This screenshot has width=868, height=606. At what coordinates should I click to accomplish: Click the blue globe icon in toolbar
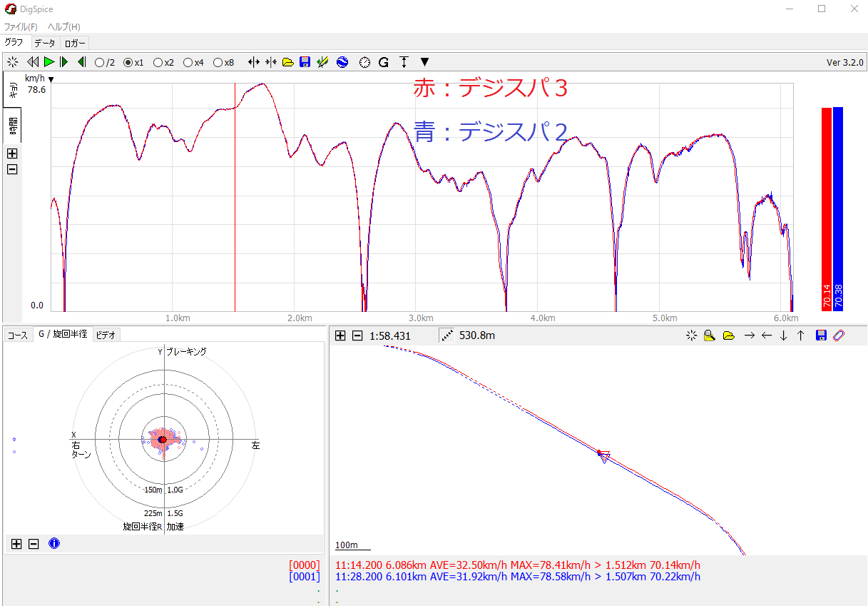pyautogui.click(x=342, y=62)
